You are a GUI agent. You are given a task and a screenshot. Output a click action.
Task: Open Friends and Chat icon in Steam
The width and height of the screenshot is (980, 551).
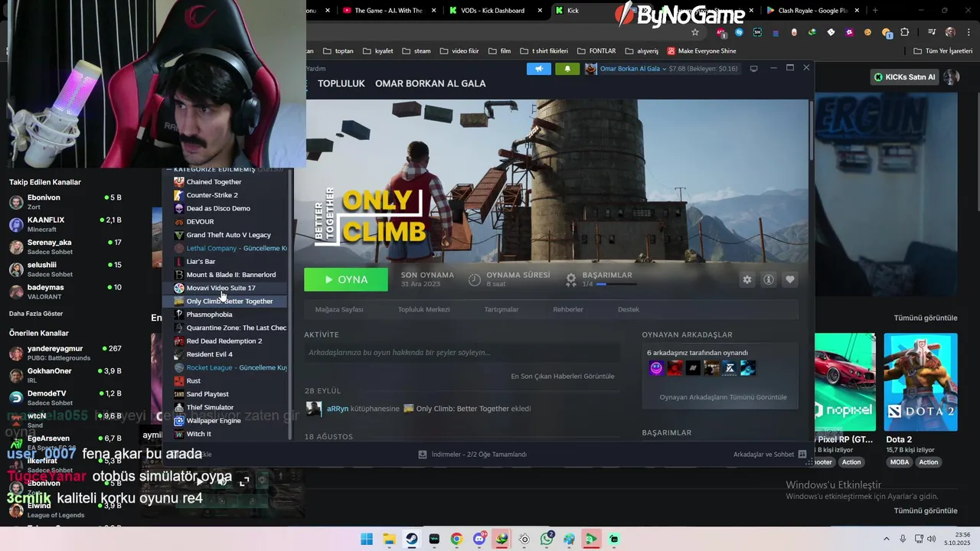[802, 454]
